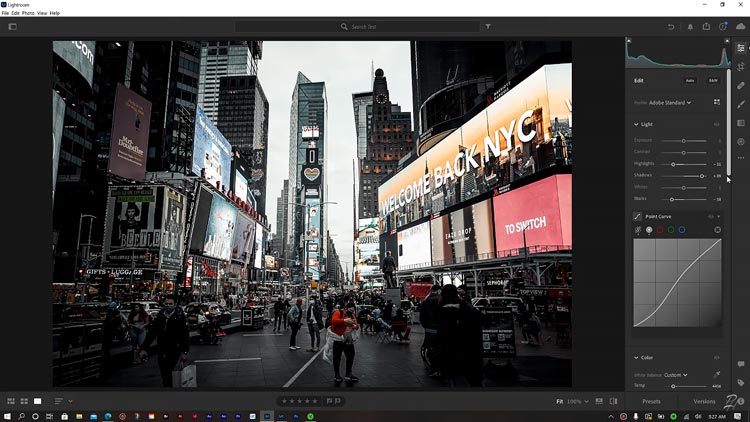The width and height of the screenshot is (750, 422).
Task: Toggle Light section visibility eye
Action: click(717, 124)
